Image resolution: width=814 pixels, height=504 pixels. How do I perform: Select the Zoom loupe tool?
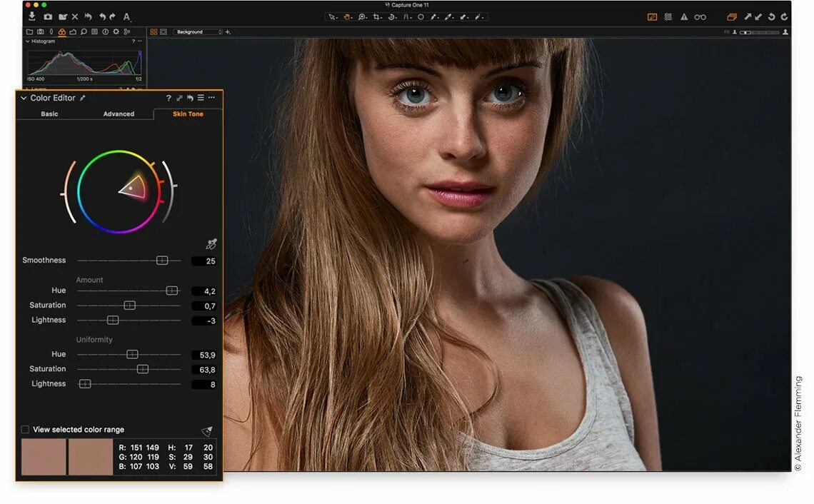click(362, 17)
